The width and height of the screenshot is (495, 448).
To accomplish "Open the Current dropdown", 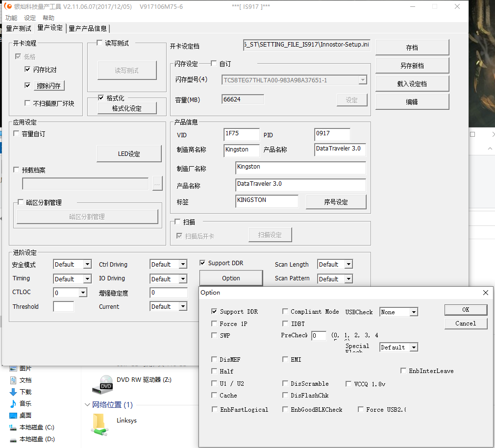I will pyautogui.click(x=183, y=306).
